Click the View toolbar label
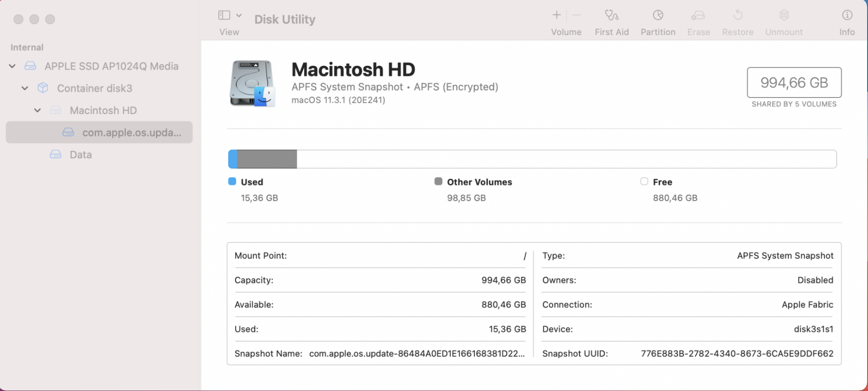 (229, 32)
